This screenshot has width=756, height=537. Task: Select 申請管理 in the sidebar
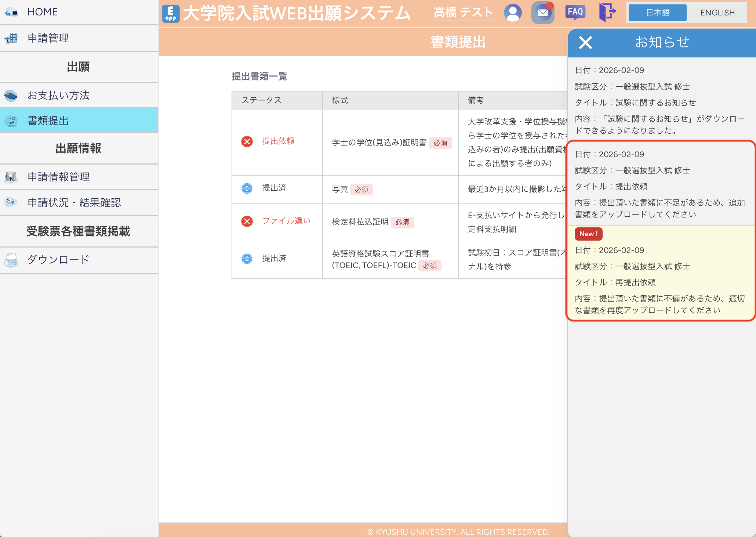[x=48, y=38]
